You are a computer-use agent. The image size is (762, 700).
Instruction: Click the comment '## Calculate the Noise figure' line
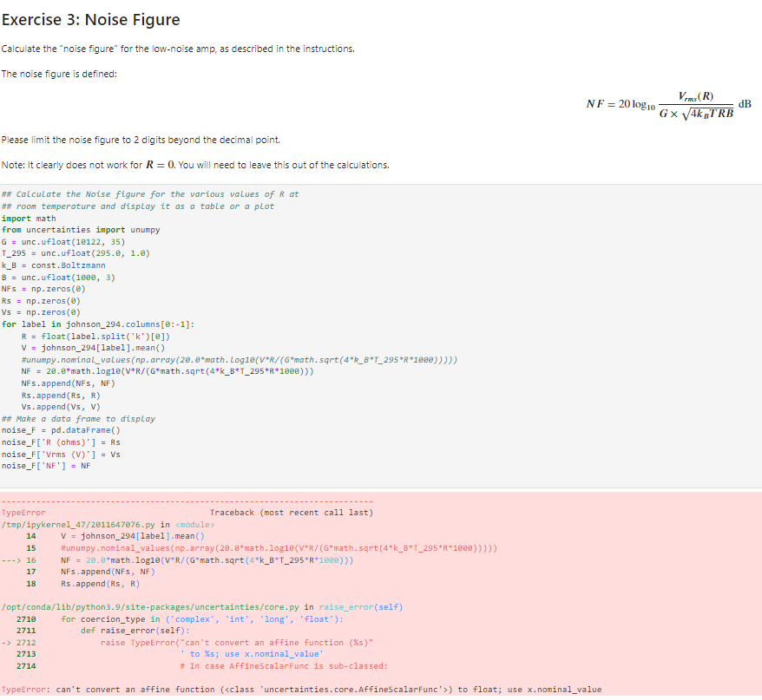[150, 194]
